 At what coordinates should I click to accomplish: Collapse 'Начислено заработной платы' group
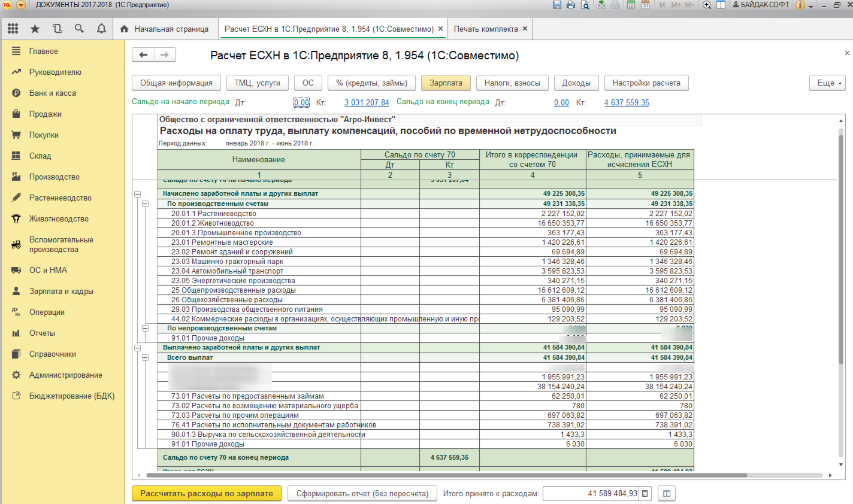tap(138, 194)
